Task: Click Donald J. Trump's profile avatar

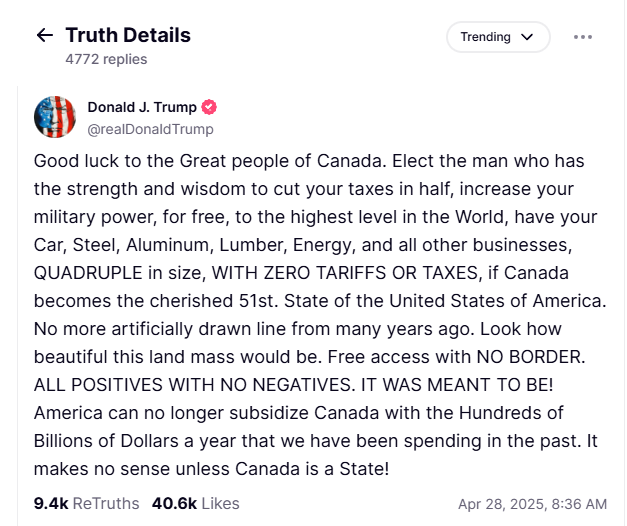Action: pyautogui.click(x=55, y=117)
